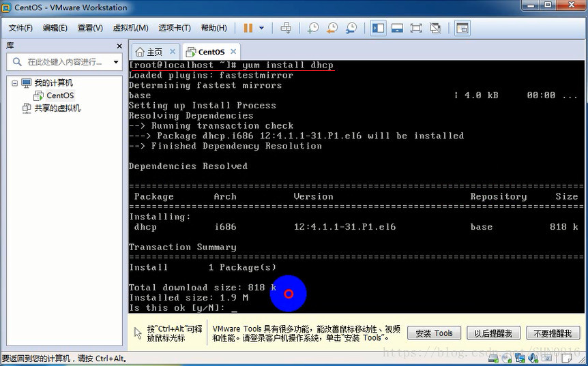Close the 库 library panel
Screen dimensions: 588x366
point(119,46)
